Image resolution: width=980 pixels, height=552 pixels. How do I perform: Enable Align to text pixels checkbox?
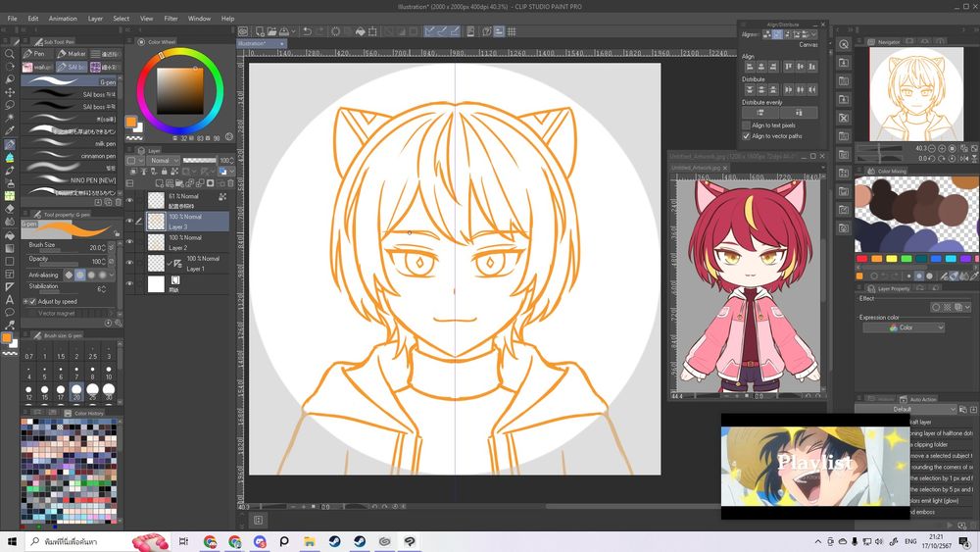746,125
